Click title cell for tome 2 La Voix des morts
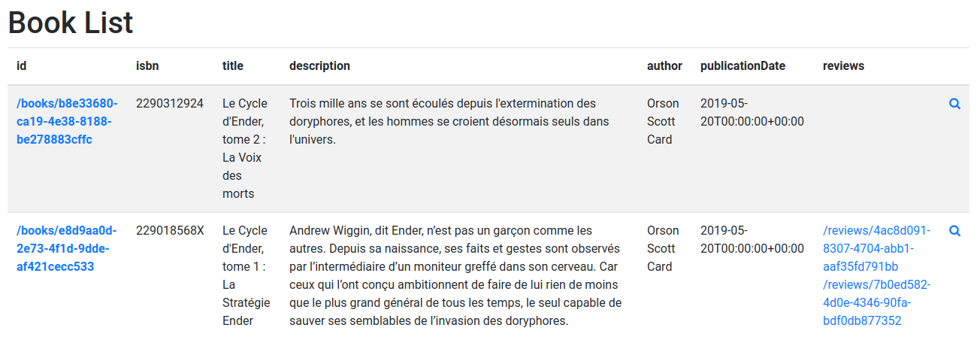This screenshot has width=980, height=352. 245,148
